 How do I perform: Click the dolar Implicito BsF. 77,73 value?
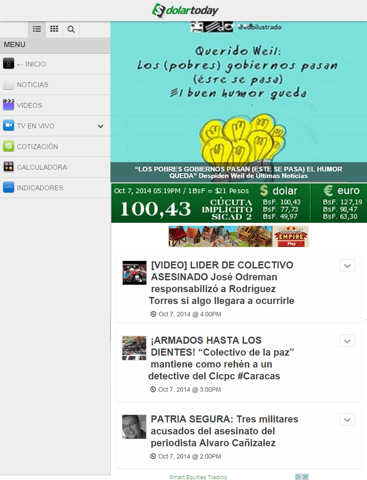(280, 209)
